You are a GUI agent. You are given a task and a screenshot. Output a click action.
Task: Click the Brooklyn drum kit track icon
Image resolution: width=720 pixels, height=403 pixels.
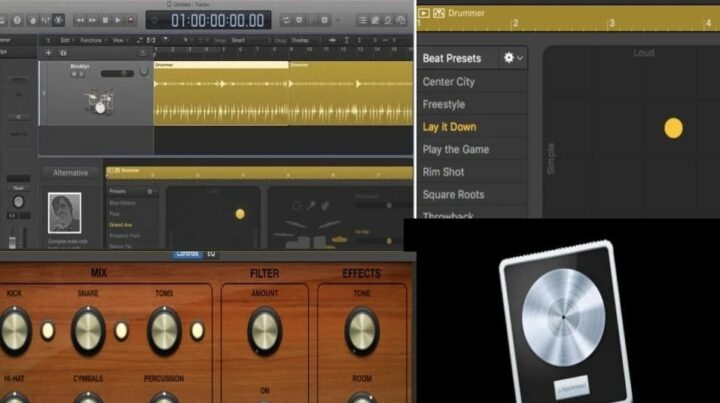click(x=99, y=100)
